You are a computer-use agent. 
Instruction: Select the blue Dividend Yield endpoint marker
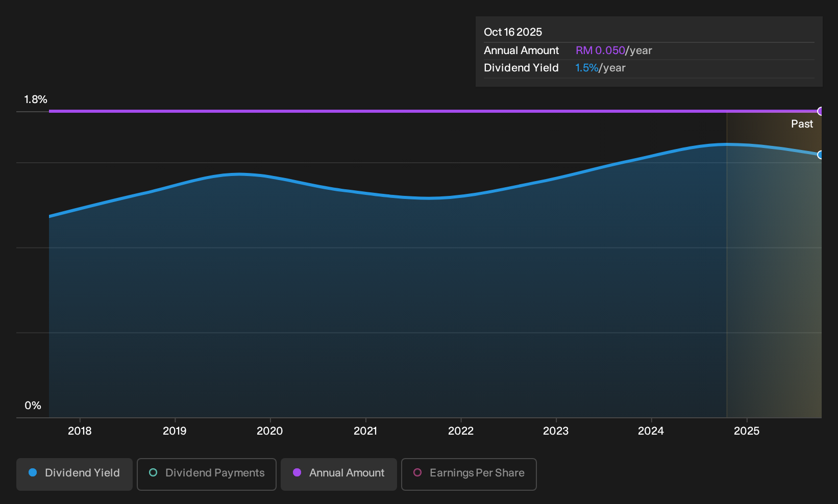(820, 155)
